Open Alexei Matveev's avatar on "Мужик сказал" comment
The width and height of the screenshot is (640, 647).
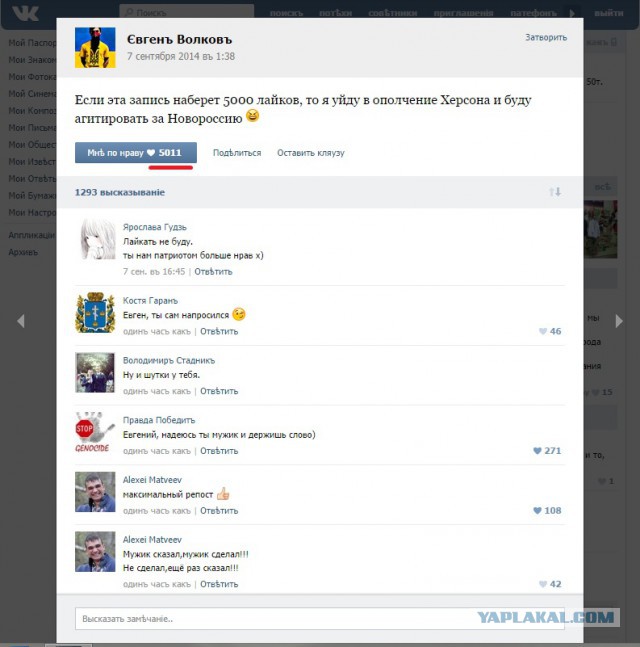pos(95,552)
